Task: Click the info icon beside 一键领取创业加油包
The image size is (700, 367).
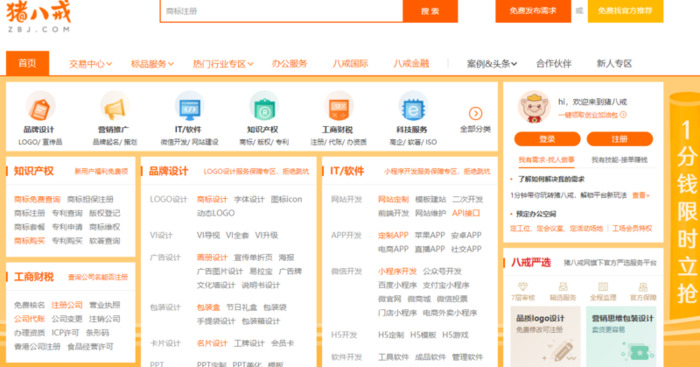Action: tap(623, 115)
